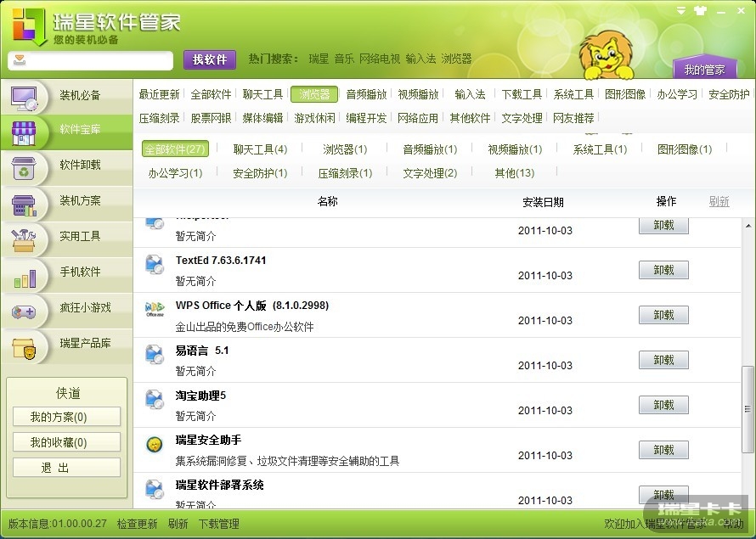The height and width of the screenshot is (539, 756).
Task: Uninstall 瑞星安全助手 with 卸载 button
Action: pos(663,450)
